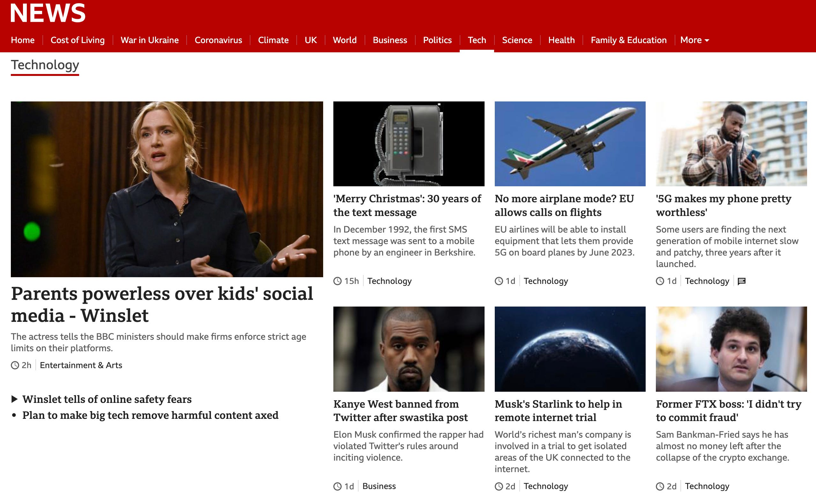Click the clock icon next to 15h

click(338, 281)
